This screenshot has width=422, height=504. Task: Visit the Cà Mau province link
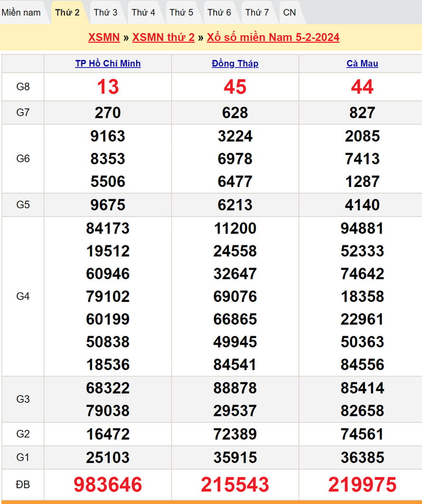point(362,64)
